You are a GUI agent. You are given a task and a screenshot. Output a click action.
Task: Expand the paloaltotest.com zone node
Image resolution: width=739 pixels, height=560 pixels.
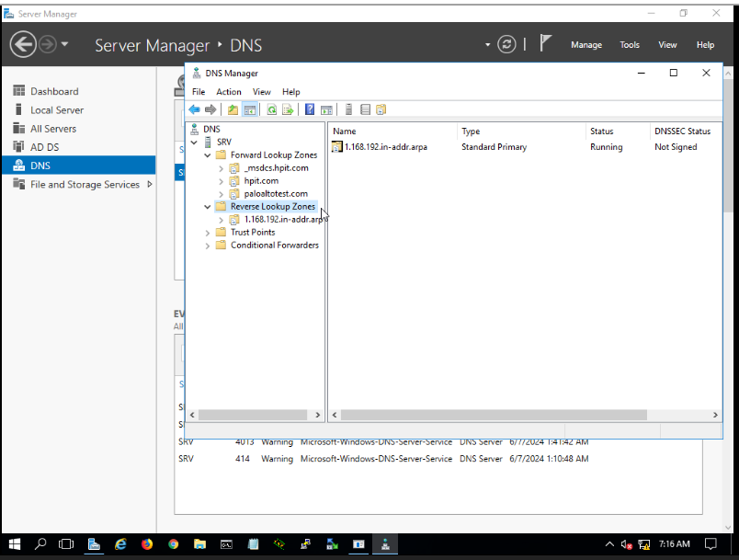click(221, 194)
